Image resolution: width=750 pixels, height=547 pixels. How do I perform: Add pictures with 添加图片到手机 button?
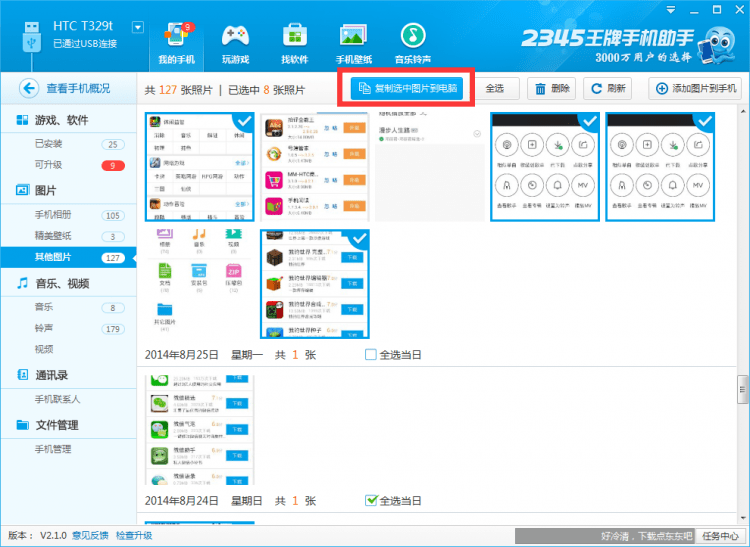click(696, 89)
